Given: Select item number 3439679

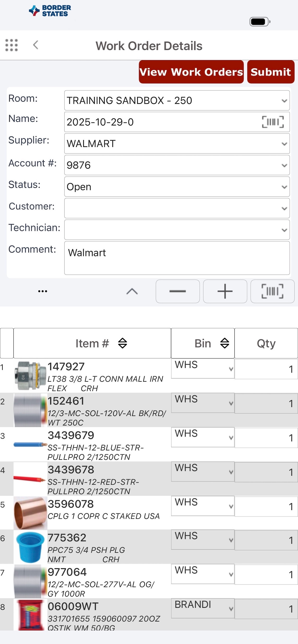Looking at the screenshot, I should [x=71, y=435].
